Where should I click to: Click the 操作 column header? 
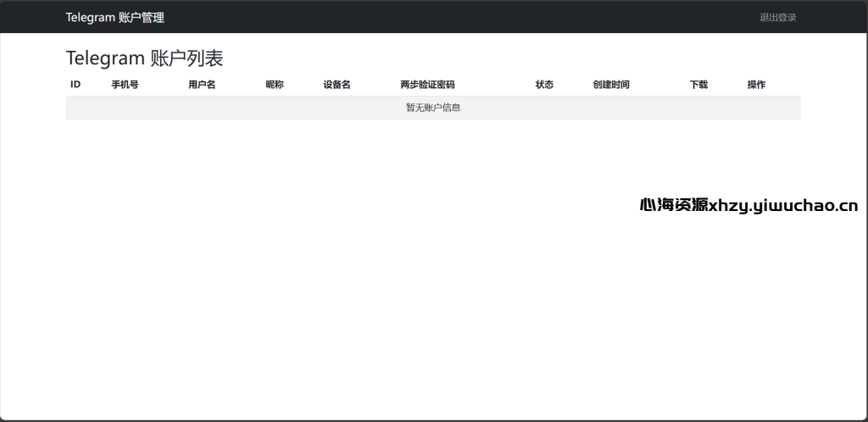pos(756,85)
